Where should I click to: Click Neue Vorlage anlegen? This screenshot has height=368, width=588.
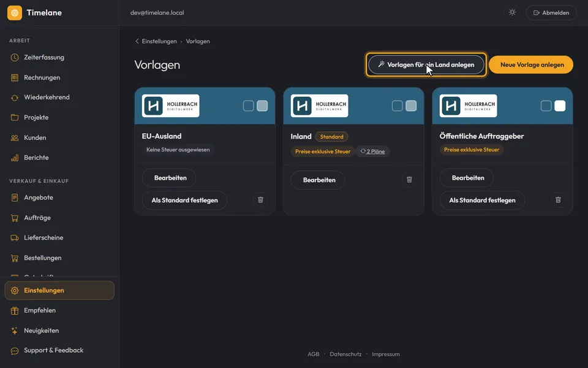531,64
